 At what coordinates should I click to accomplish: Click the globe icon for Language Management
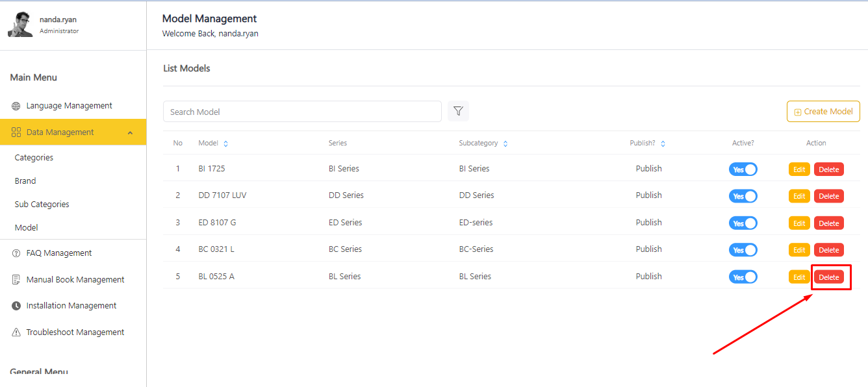click(x=16, y=106)
